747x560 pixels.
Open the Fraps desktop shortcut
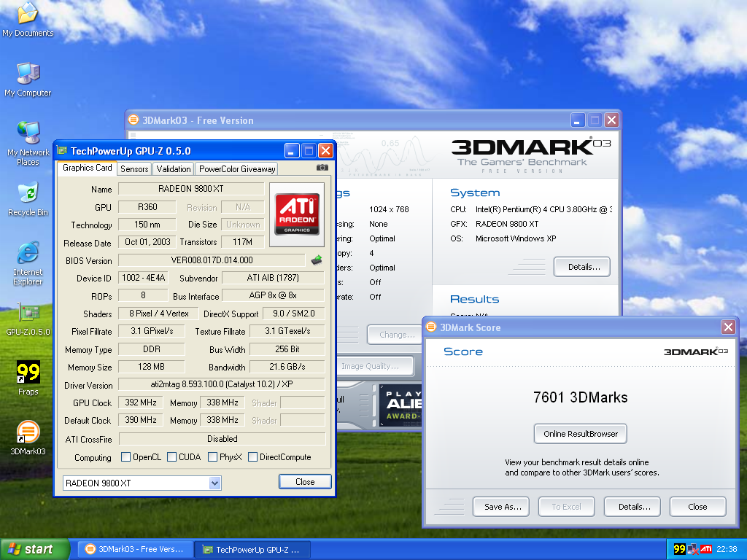28,373
